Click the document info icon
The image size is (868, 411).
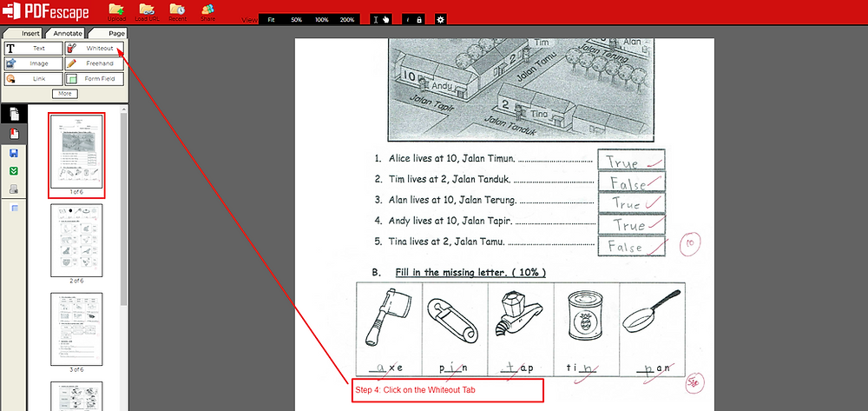point(408,19)
